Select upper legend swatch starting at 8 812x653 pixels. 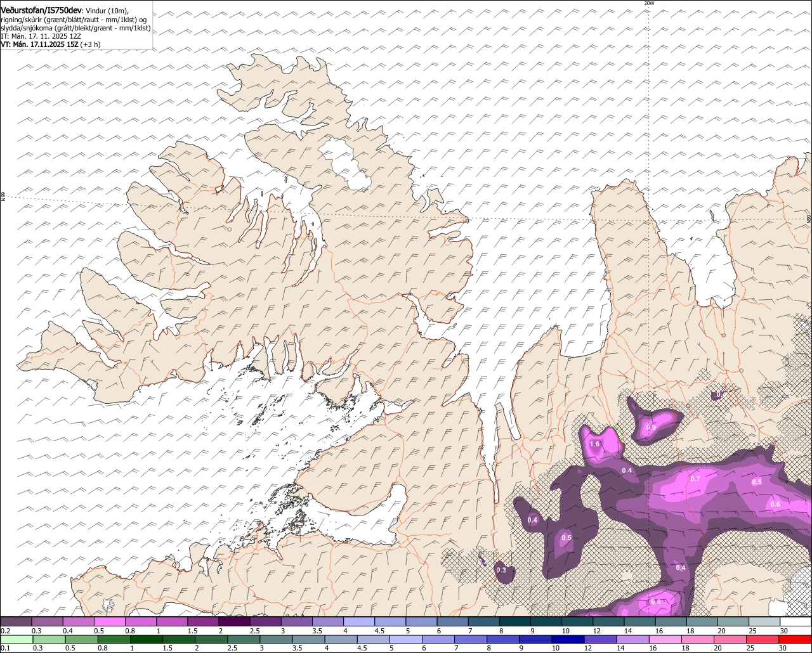click(x=515, y=621)
